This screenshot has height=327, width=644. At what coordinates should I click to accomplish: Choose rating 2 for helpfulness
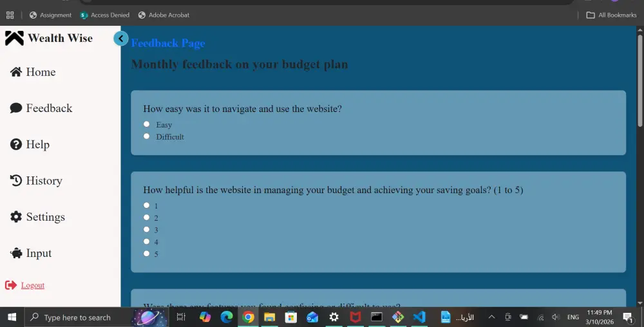pos(147,218)
